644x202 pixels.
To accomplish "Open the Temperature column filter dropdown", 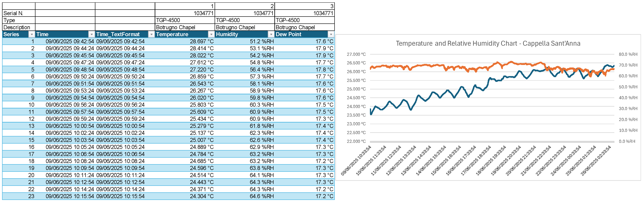I will (212, 34).
